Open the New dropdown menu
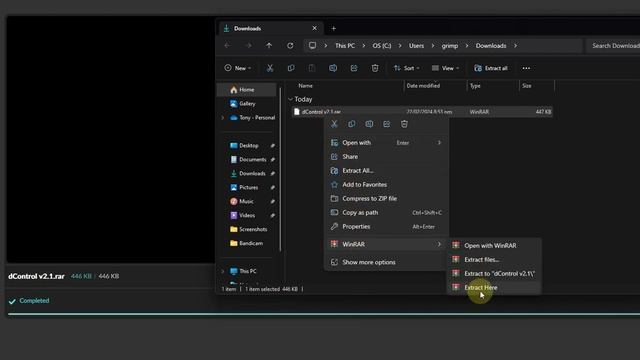 tap(238, 68)
